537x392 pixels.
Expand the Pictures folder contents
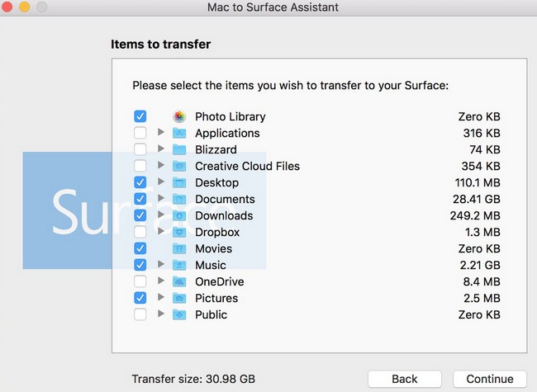[x=161, y=298]
